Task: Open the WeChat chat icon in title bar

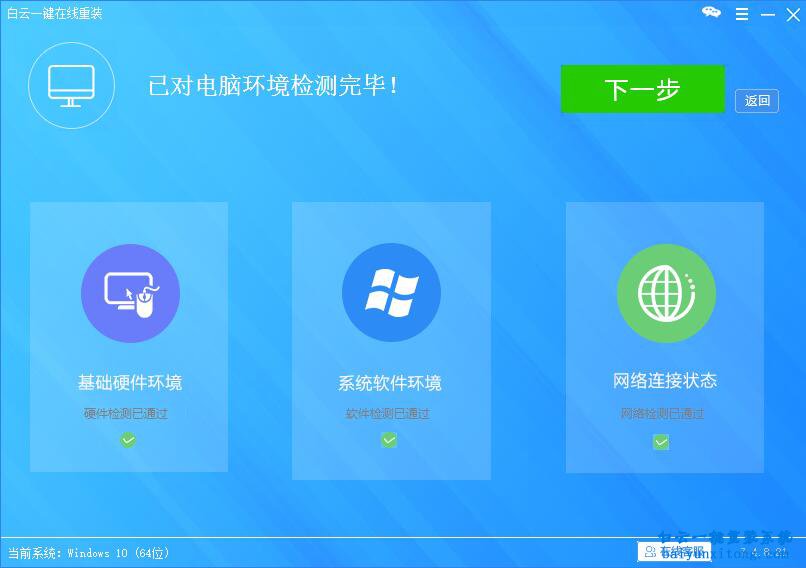Action: [x=711, y=13]
